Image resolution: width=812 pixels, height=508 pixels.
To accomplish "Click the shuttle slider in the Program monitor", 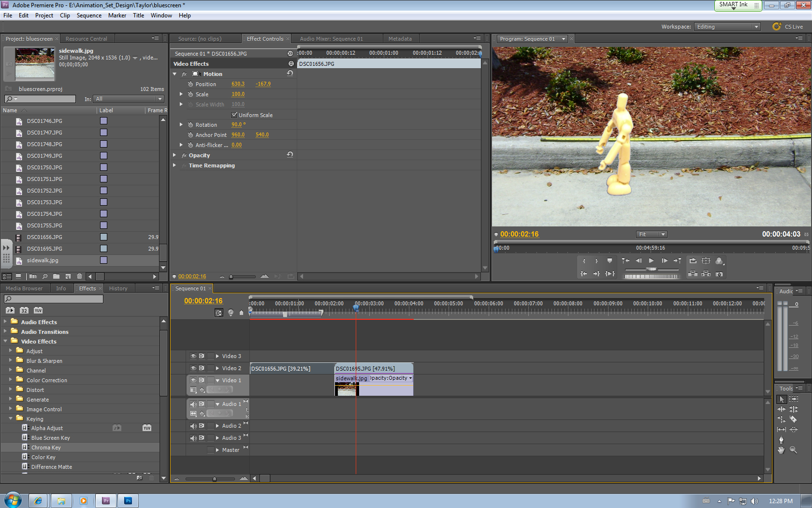I will [651, 269].
